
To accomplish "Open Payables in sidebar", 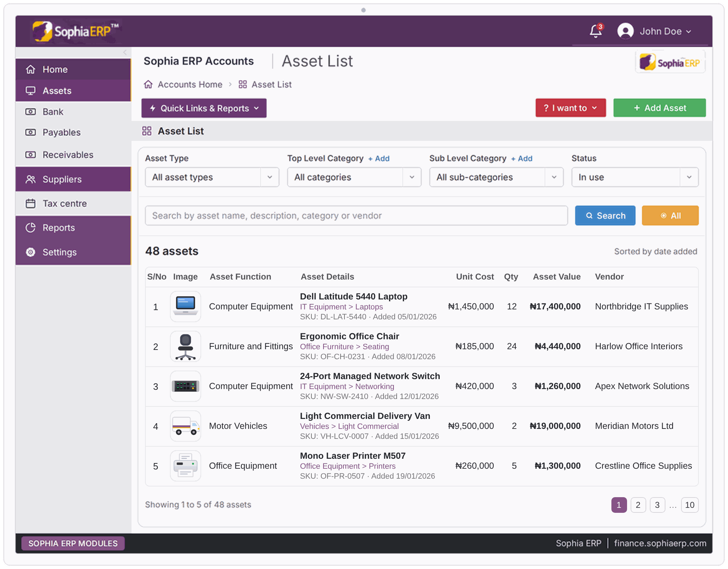I will click(73, 132).
